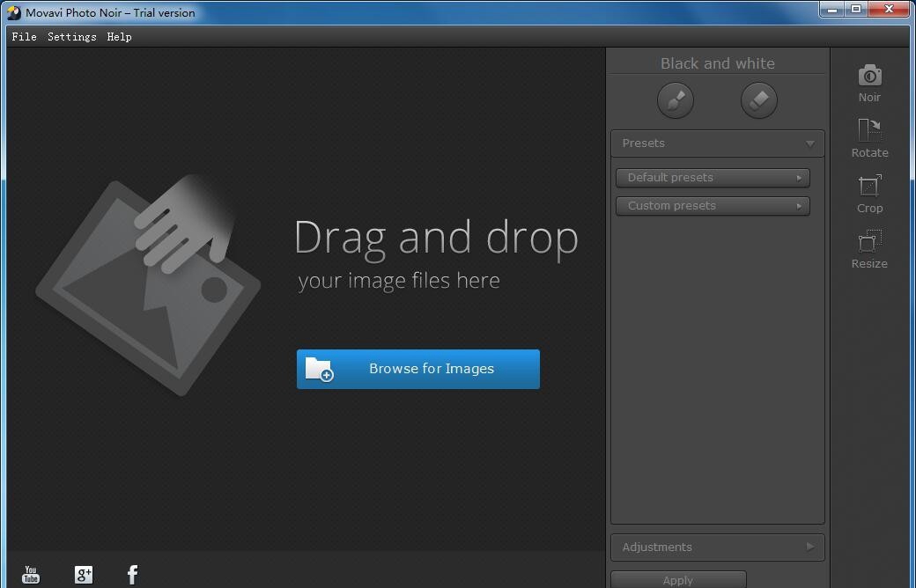Open the Settings menu

tap(72, 36)
